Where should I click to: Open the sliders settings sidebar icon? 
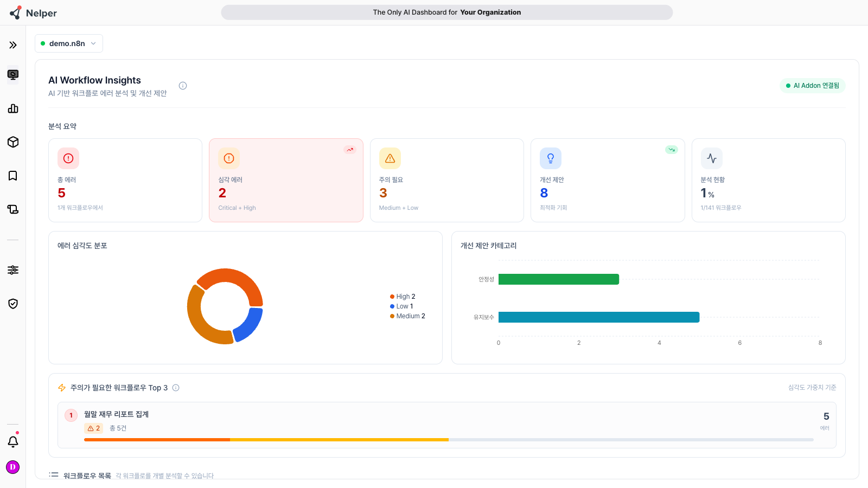point(13,270)
